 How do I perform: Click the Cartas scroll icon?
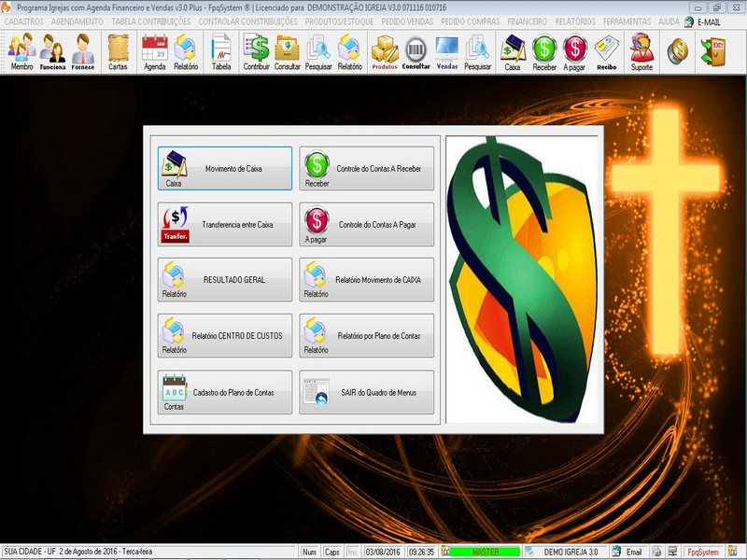[x=118, y=52]
